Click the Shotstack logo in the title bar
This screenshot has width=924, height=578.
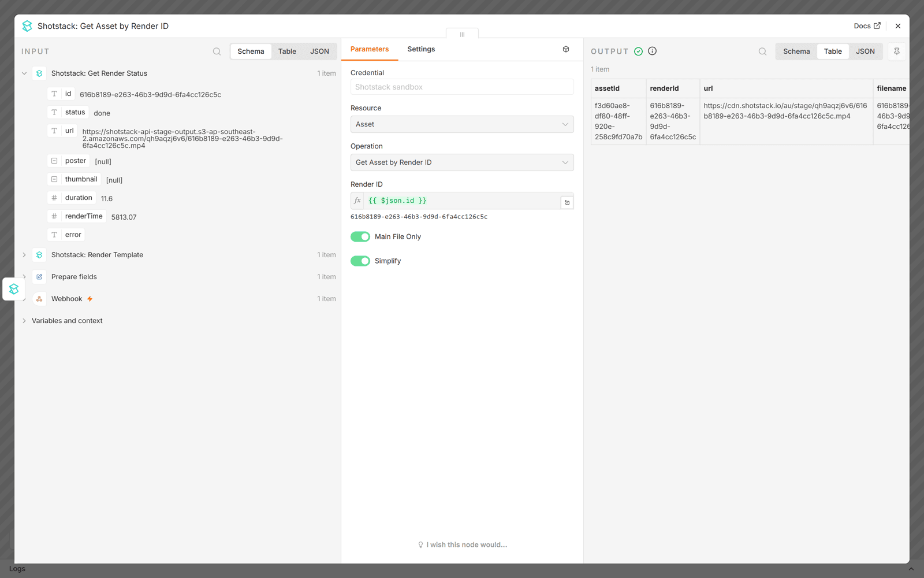tap(27, 26)
